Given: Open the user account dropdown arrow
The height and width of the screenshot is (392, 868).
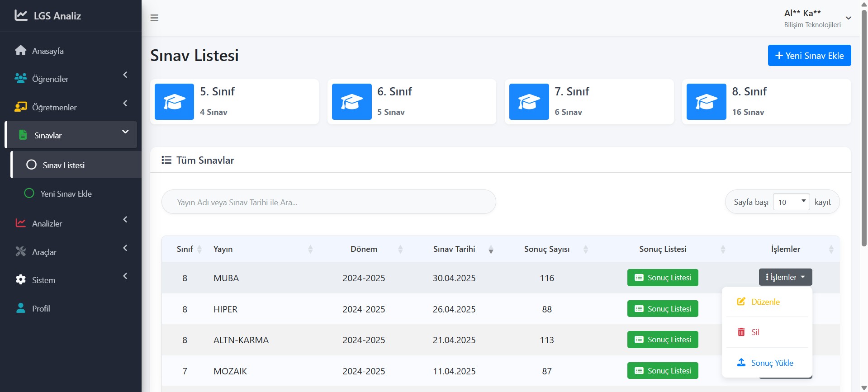Looking at the screenshot, I should click(x=849, y=18).
